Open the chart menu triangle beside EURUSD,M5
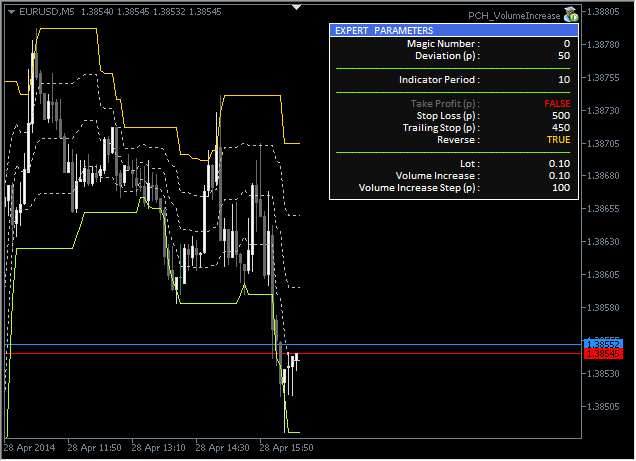Screen dimensions: 636x461 pyautogui.click(x=11, y=12)
